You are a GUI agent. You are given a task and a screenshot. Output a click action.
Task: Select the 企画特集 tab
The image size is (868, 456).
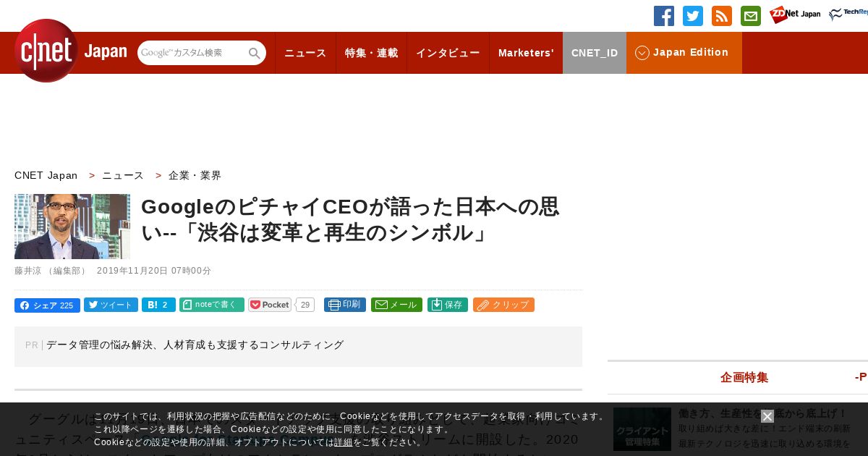coord(744,377)
